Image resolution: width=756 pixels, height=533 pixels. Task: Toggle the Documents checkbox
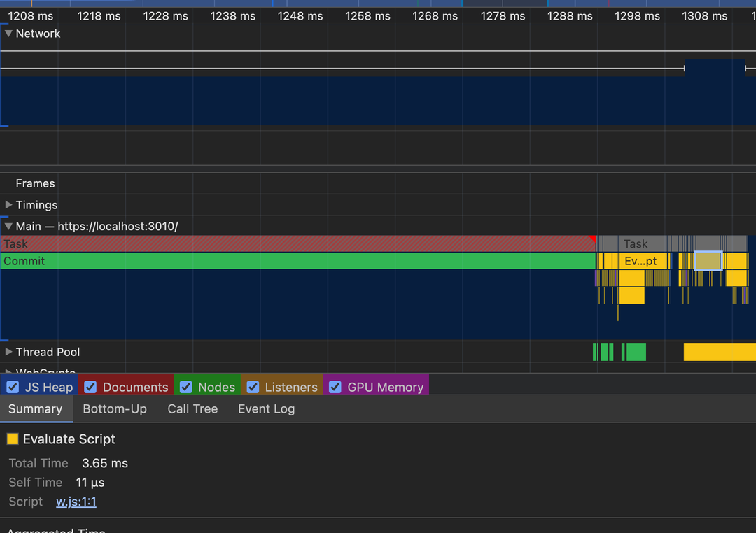coord(90,387)
